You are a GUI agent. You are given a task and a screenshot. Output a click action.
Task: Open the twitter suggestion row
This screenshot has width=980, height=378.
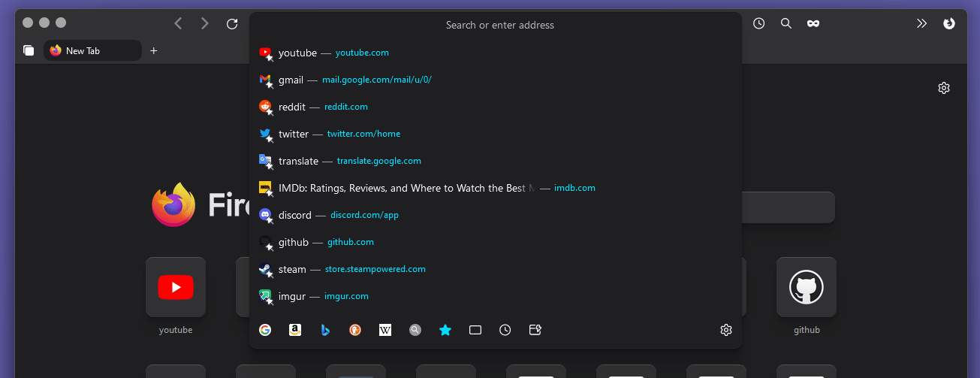pos(496,134)
